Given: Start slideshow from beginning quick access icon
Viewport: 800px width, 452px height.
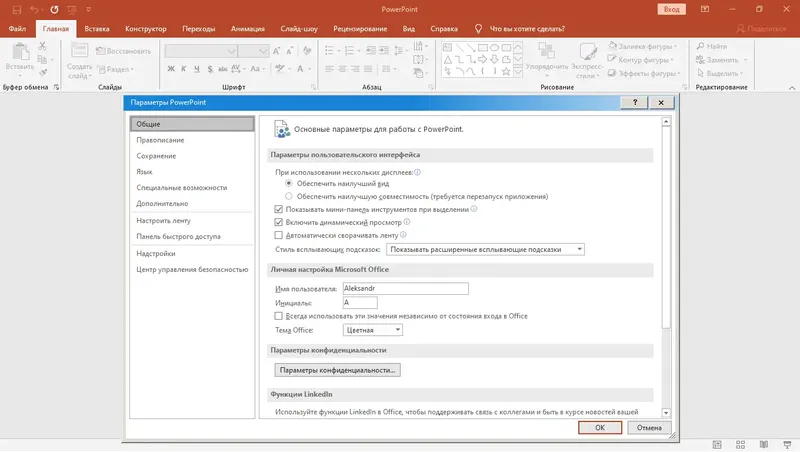Looking at the screenshot, I should pos(71,9).
